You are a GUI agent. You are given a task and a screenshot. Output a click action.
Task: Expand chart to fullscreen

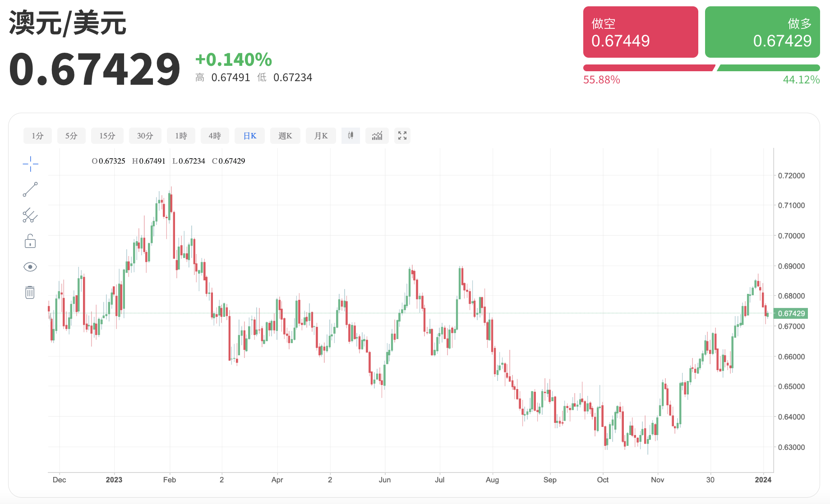(402, 136)
